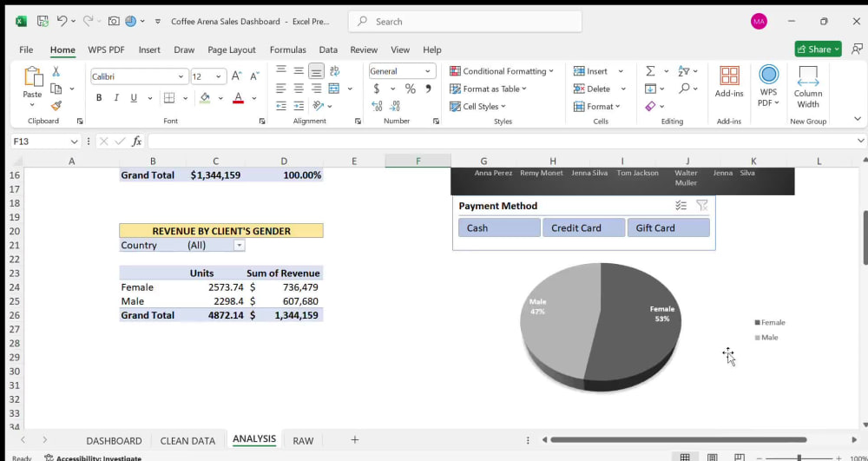Open number format General dropdown

(x=427, y=71)
